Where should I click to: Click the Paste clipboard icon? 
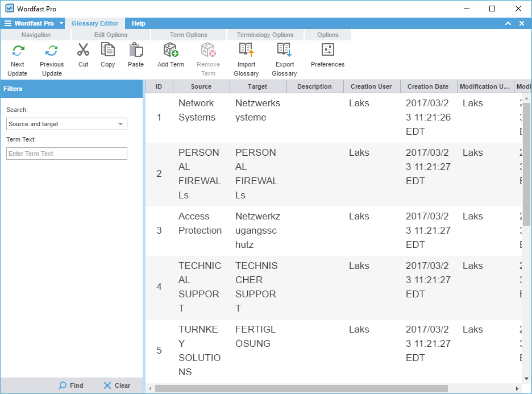pos(136,51)
